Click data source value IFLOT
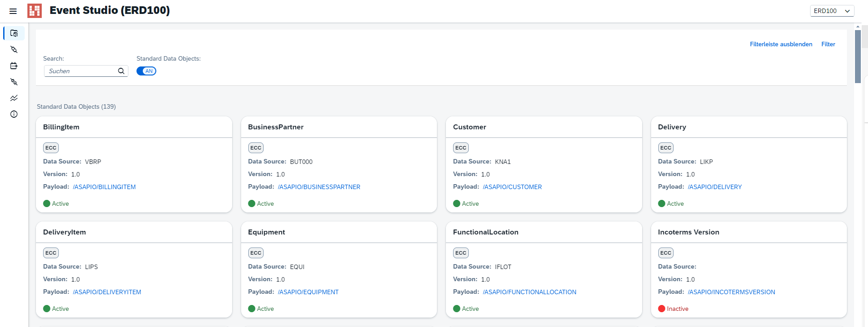Screen dimensions: 868x327 pyautogui.click(x=503, y=267)
